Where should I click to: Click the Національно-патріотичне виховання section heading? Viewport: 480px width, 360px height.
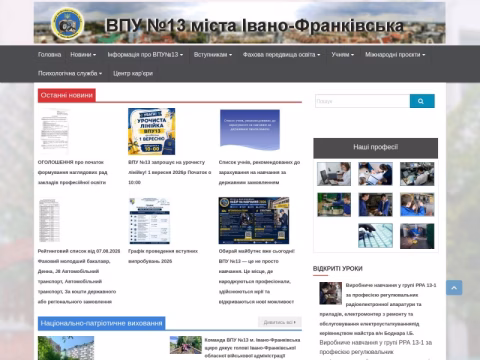coord(101,323)
